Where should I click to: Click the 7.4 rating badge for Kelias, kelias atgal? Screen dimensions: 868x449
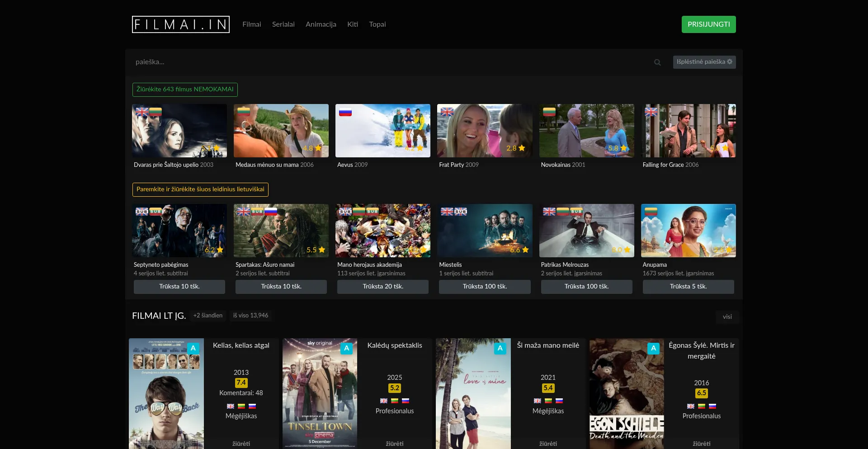241,383
